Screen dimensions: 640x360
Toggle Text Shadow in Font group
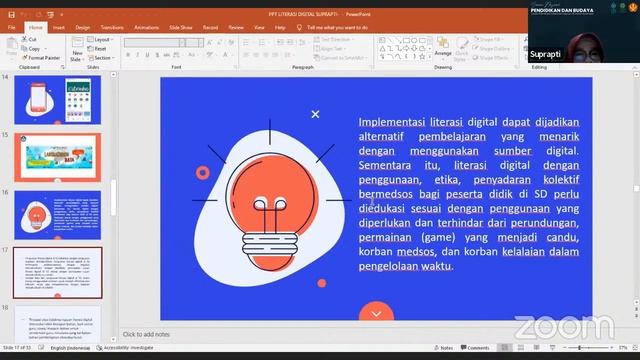pos(157,55)
